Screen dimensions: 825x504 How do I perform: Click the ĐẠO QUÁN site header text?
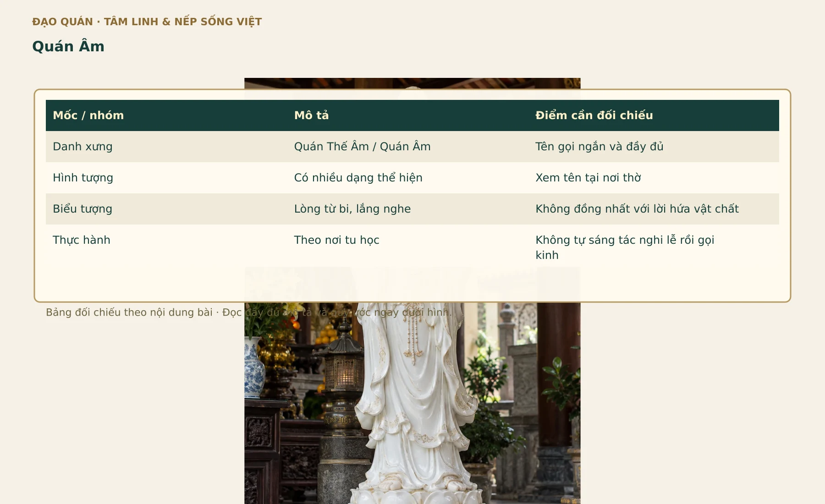tap(147, 22)
